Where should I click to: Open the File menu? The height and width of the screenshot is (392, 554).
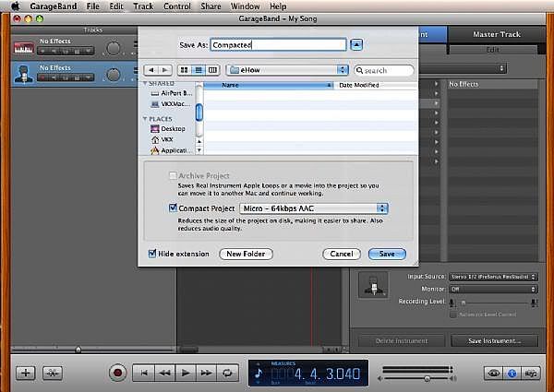pyautogui.click(x=93, y=6)
